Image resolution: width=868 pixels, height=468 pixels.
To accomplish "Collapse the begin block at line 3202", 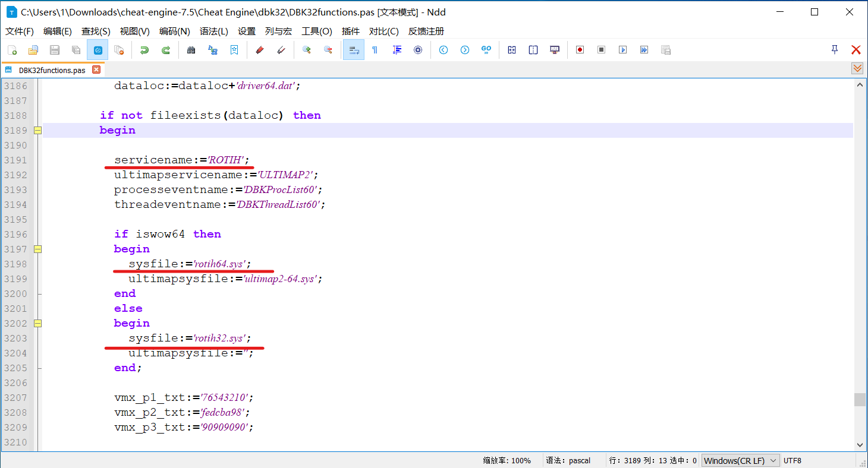I will click(x=37, y=323).
